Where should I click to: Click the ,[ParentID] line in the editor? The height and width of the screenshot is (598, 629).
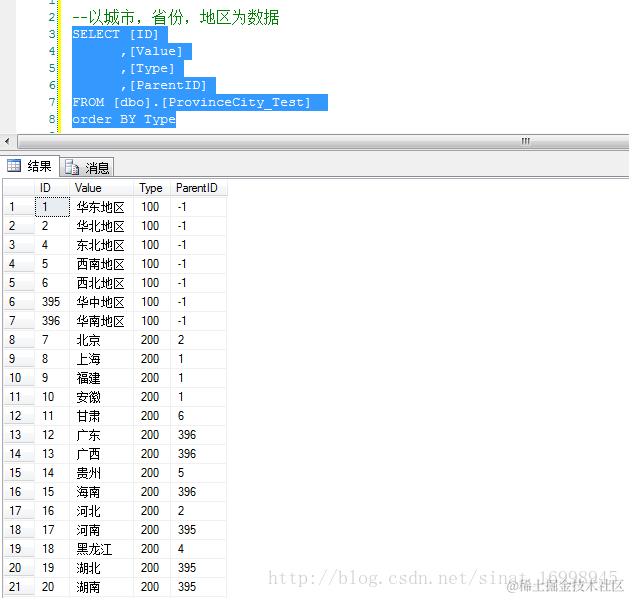click(x=164, y=85)
